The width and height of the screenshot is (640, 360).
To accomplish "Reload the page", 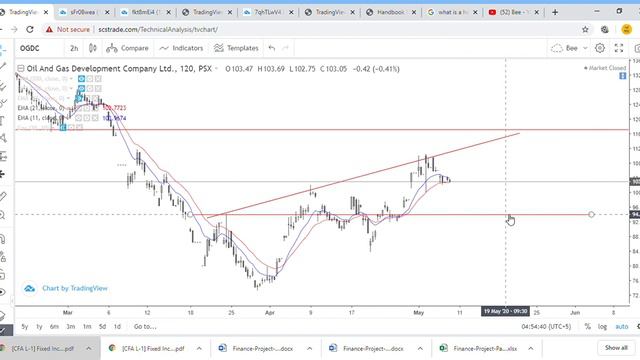I will pos(30,29).
